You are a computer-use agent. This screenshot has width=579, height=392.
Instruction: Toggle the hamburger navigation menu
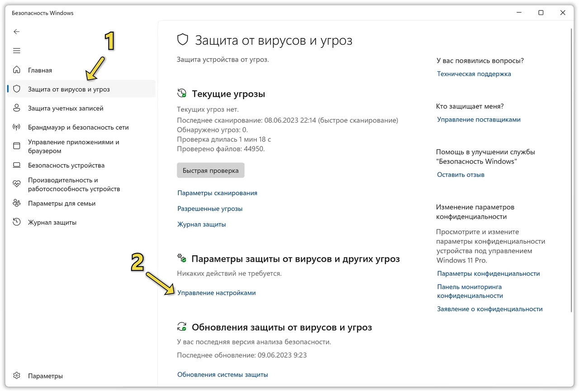17,51
